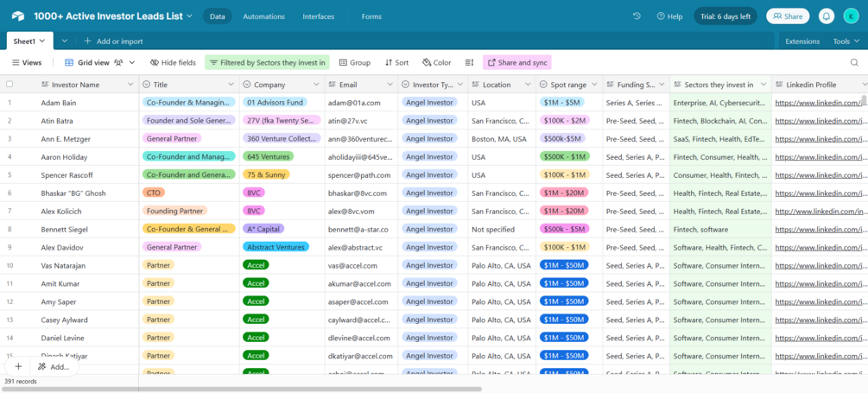
Task: Open Location column dropdown arrow
Action: [x=528, y=85]
